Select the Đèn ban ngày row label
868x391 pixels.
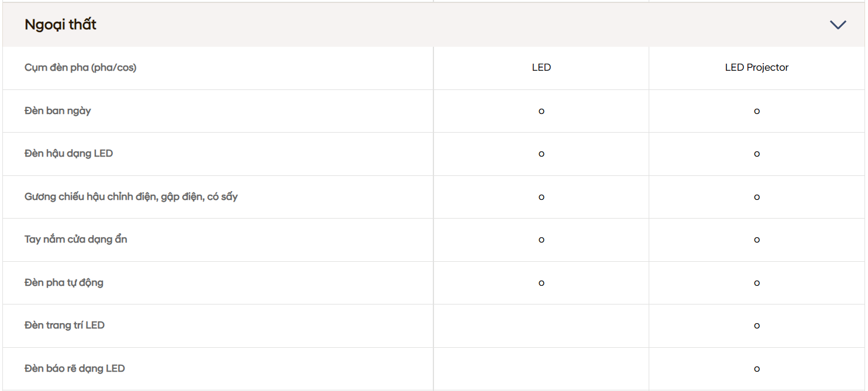58,110
